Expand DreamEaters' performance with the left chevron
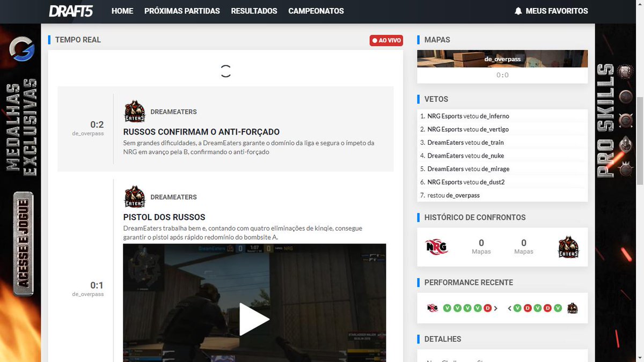 tap(510, 308)
